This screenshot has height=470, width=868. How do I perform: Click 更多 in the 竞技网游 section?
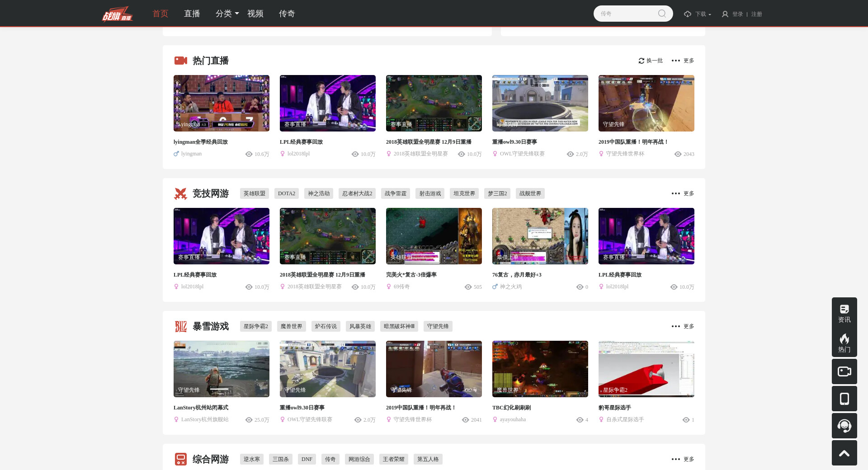point(683,193)
